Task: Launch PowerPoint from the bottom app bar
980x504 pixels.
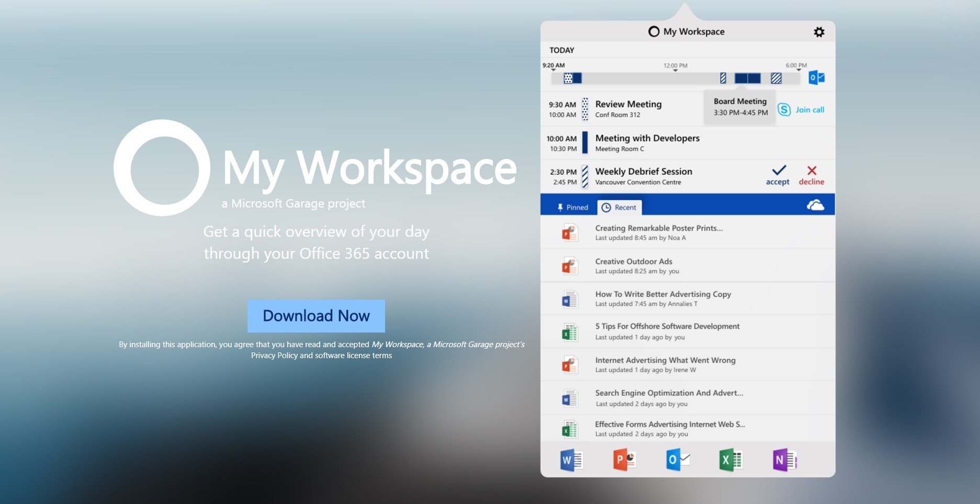Action: coord(624,460)
